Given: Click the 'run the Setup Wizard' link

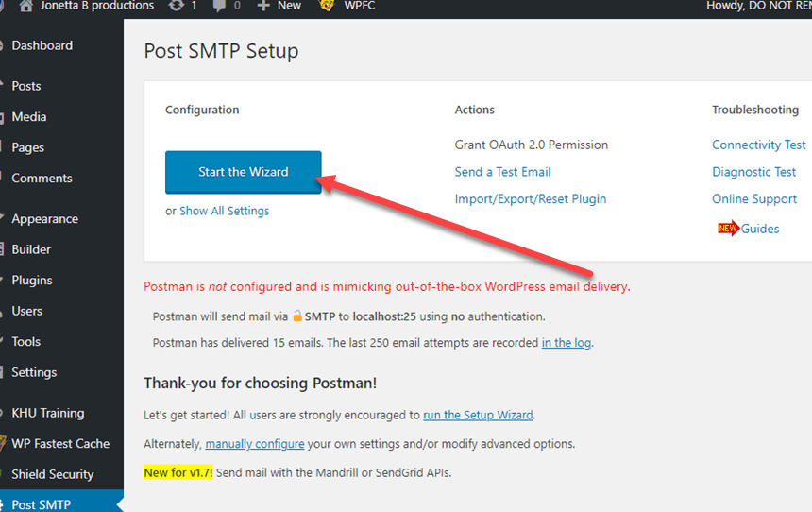Looking at the screenshot, I should (x=478, y=415).
